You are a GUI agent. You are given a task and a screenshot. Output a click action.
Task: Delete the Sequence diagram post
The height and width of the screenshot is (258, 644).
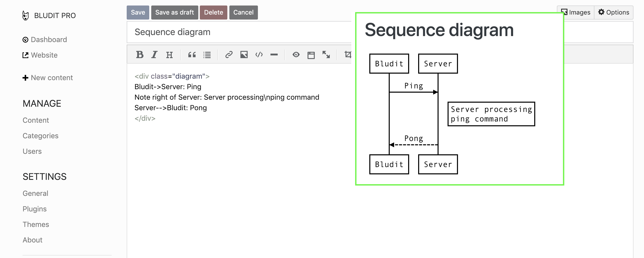coord(213,12)
